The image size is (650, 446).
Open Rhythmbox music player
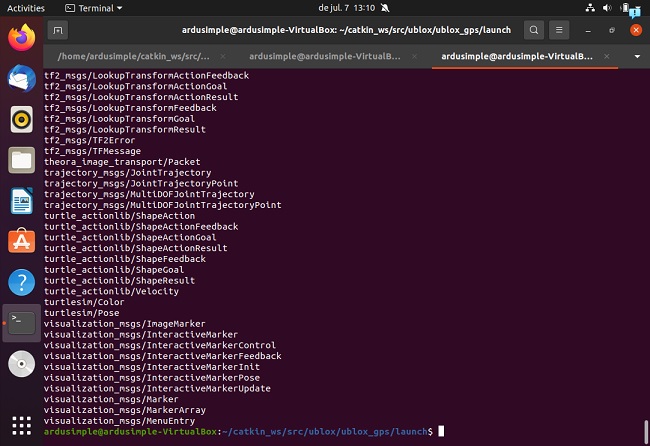point(21,120)
